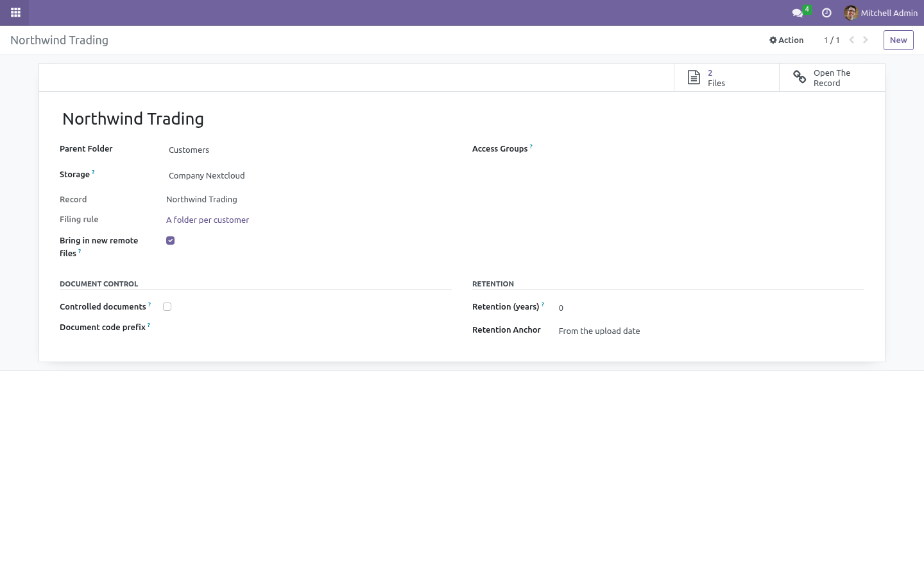The image size is (924, 578).
Task: Click the Open The Record button
Action: [832, 78]
